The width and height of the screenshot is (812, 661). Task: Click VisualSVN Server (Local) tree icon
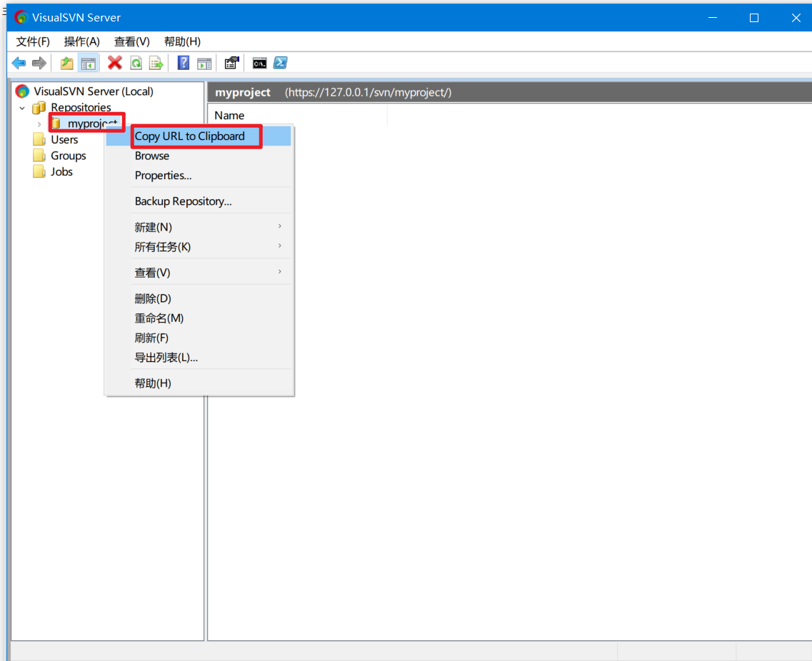click(x=22, y=91)
